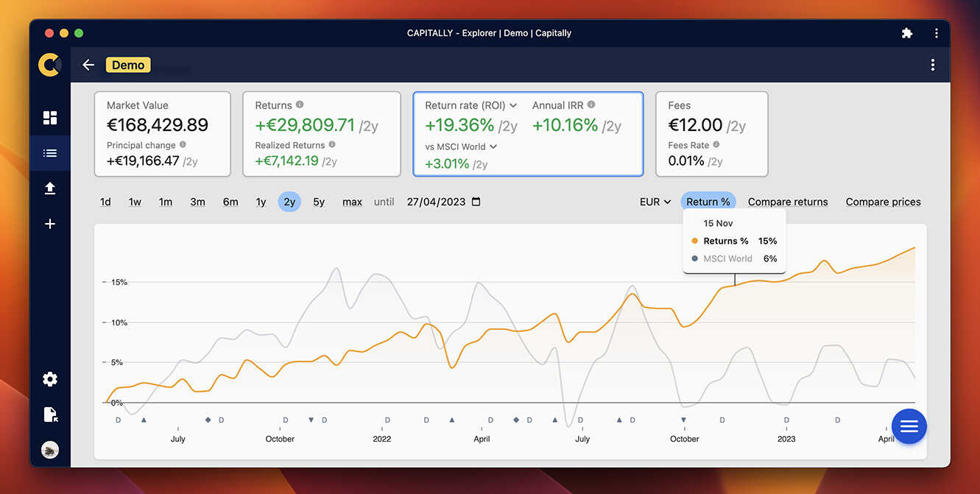Expand the Return rate (ROI) dropdown

[470, 105]
